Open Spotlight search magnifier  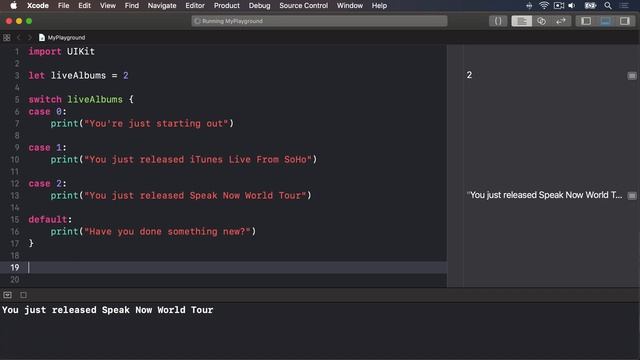tap(608, 5)
